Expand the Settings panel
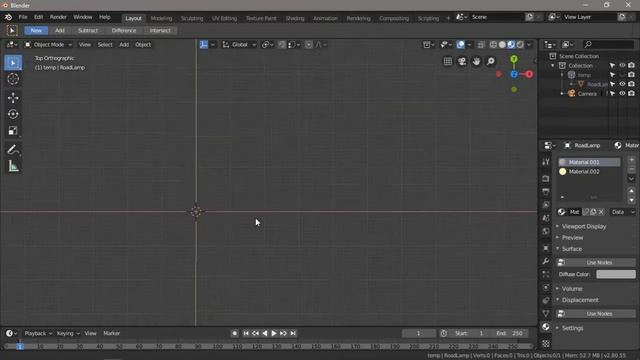This screenshot has width=640, height=360. [572, 328]
